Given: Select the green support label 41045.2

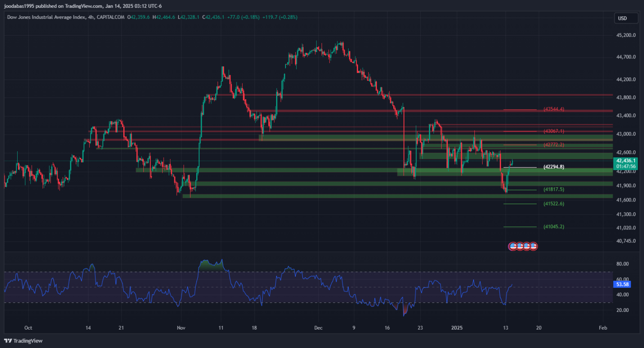Looking at the screenshot, I should point(553,226).
